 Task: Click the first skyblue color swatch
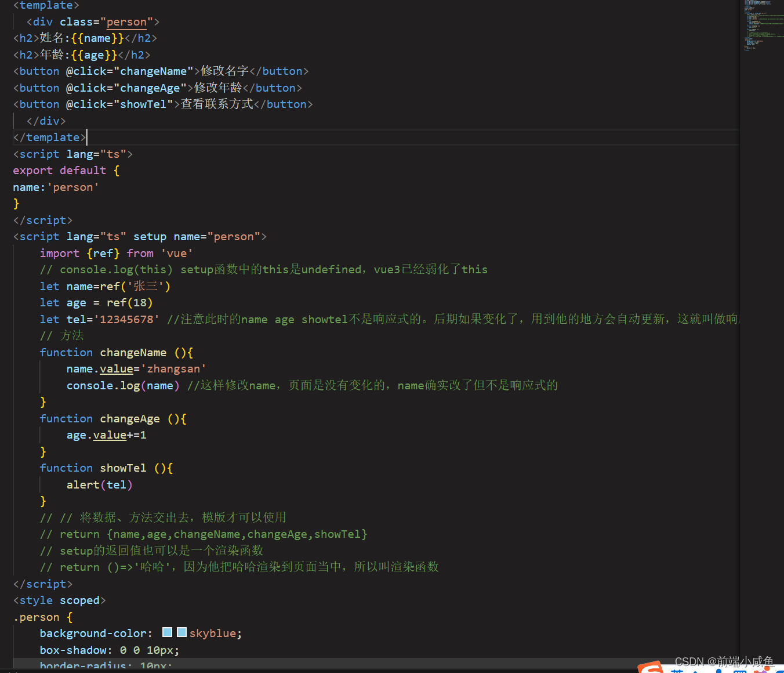[x=168, y=632]
